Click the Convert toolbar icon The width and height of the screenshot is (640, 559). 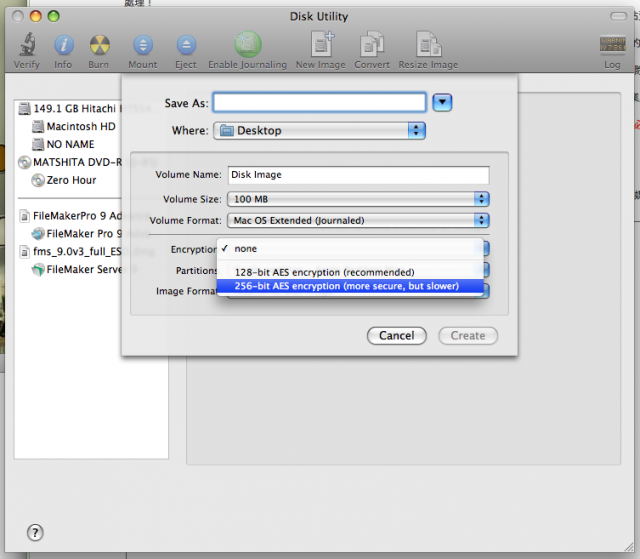[x=371, y=44]
